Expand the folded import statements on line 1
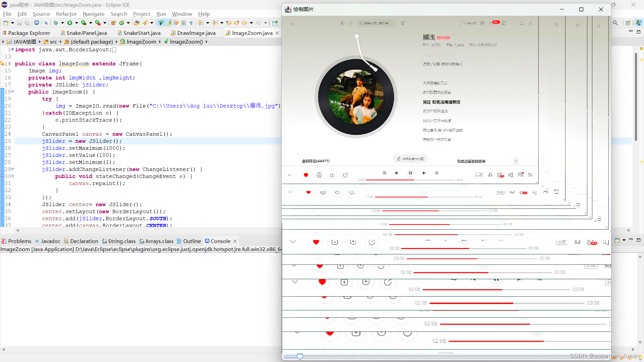This screenshot has width=644, height=362. coord(13,49)
